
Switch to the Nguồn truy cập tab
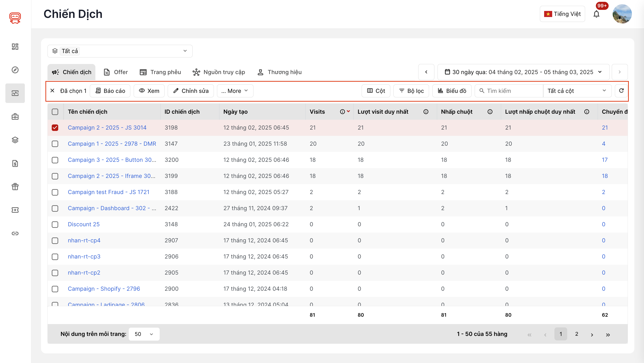click(219, 72)
